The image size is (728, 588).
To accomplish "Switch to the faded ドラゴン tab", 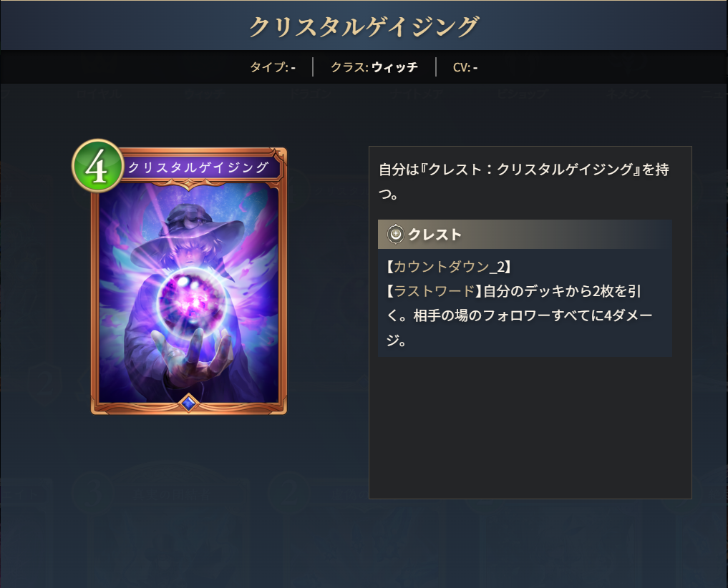I will tap(310, 94).
